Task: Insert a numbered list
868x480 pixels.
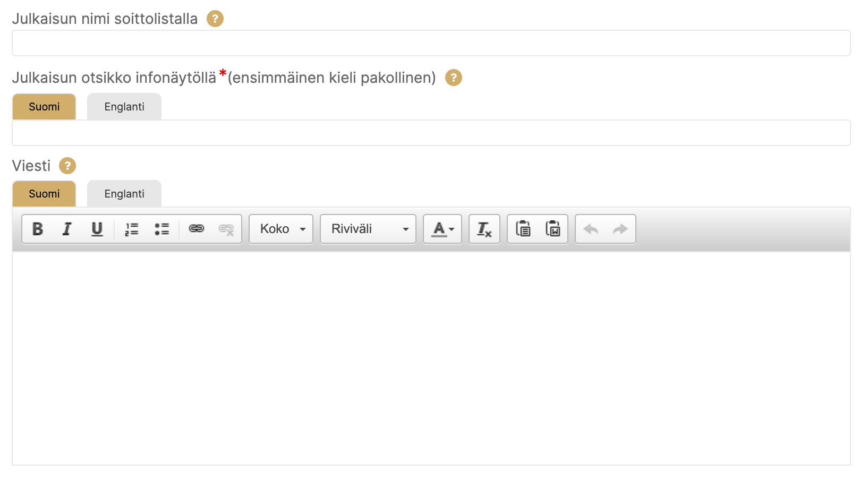Action: (131, 229)
